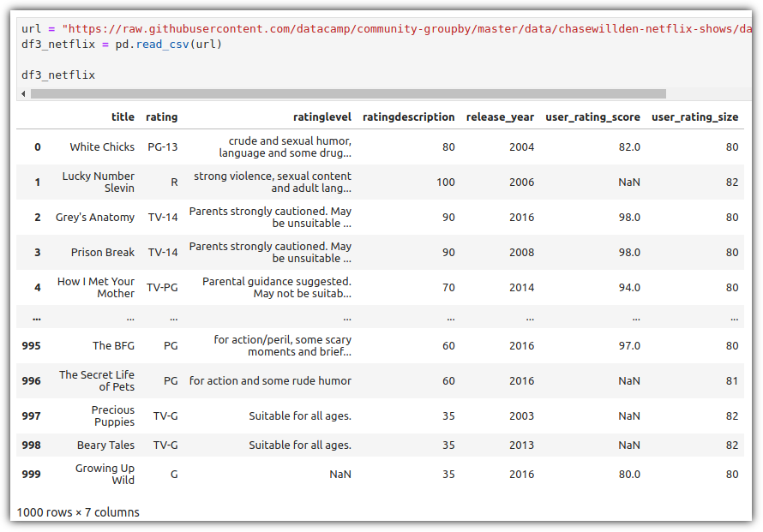The width and height of the screenshot is (763, 532).
Task: Click the ratingdescription column header
Action: click(x=409, y=117)
